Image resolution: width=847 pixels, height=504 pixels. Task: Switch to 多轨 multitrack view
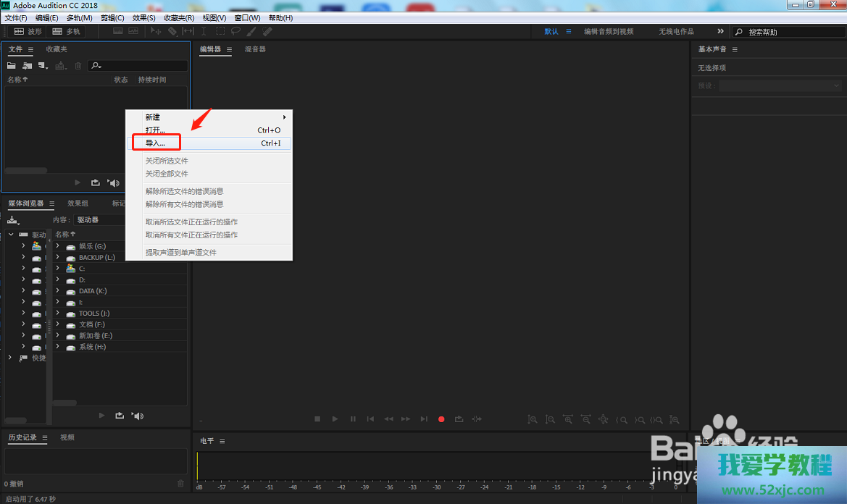67,32
